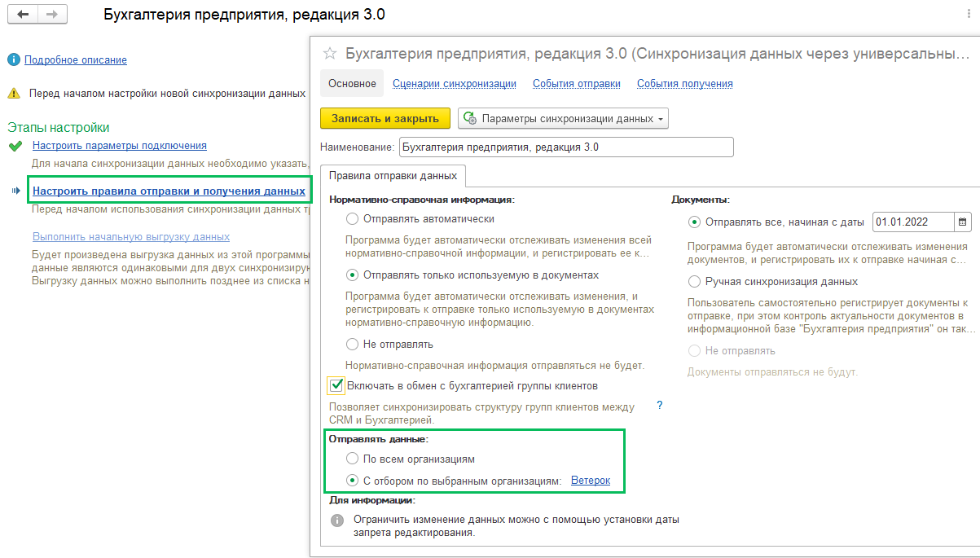Click the forward arrow navigation icon
This screenshot has height=558, width=980.
click(52, 15)
